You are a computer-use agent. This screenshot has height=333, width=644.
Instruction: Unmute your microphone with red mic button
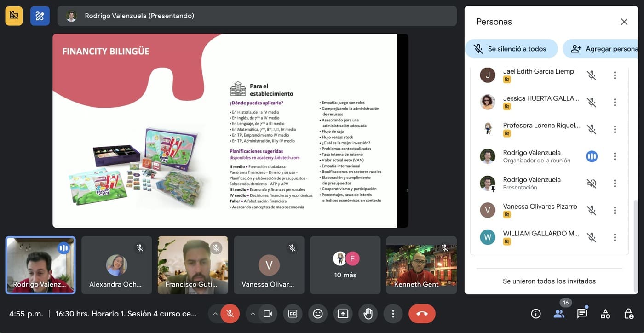230,314
